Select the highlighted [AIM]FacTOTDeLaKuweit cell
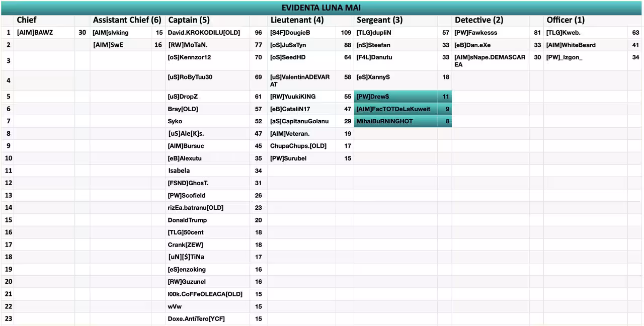This screenshot has height=326, width=644. 395,109
